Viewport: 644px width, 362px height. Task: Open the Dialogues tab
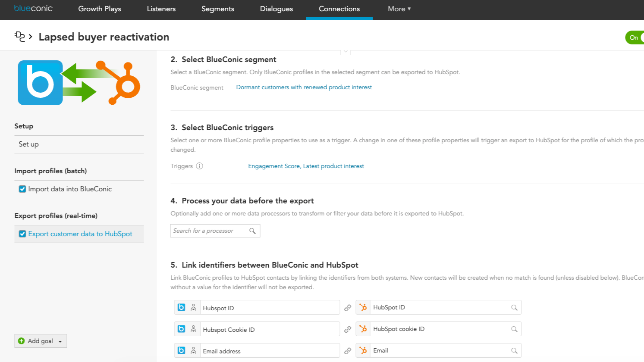(x=276, y=9)
